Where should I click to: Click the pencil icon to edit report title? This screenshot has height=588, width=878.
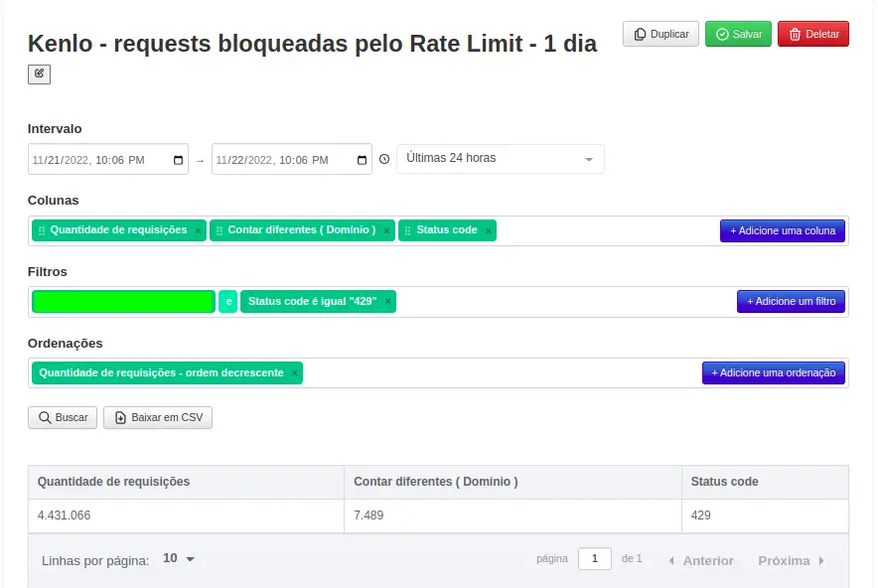[39, 73]
